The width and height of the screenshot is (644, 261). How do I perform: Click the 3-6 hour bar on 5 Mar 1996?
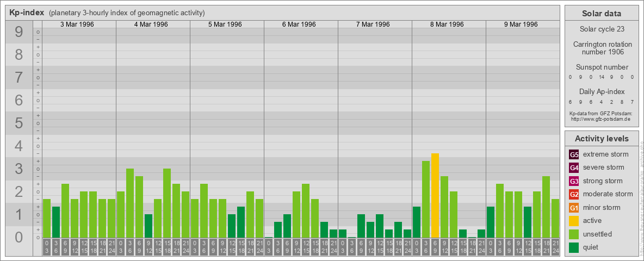[x=204, y=211]
